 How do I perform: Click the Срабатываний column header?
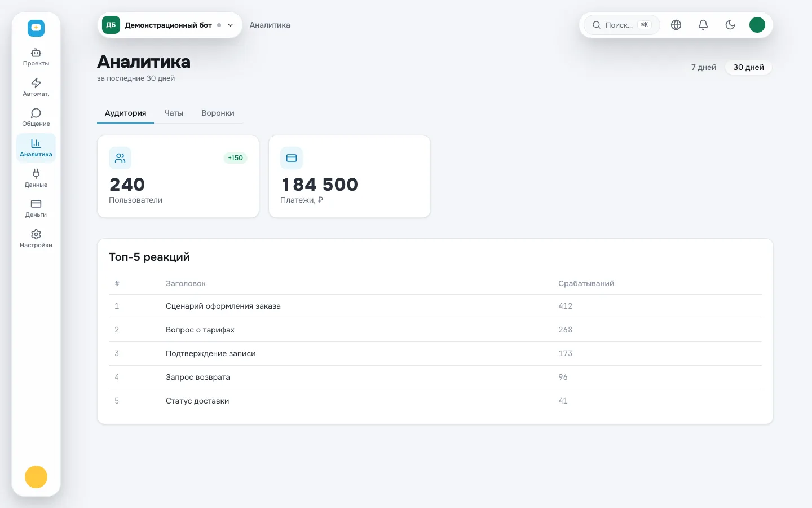[586, 283]
